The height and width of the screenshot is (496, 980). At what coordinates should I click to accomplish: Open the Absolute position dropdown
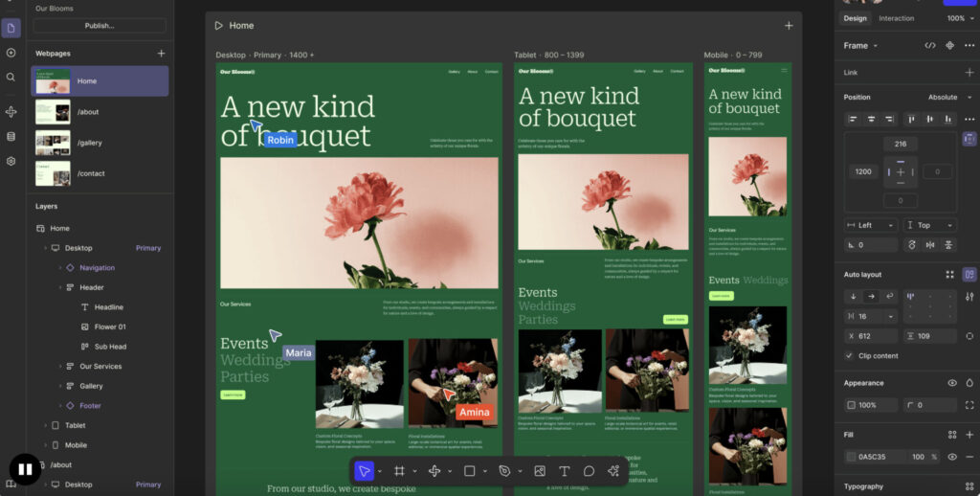(x=947, y=97)
